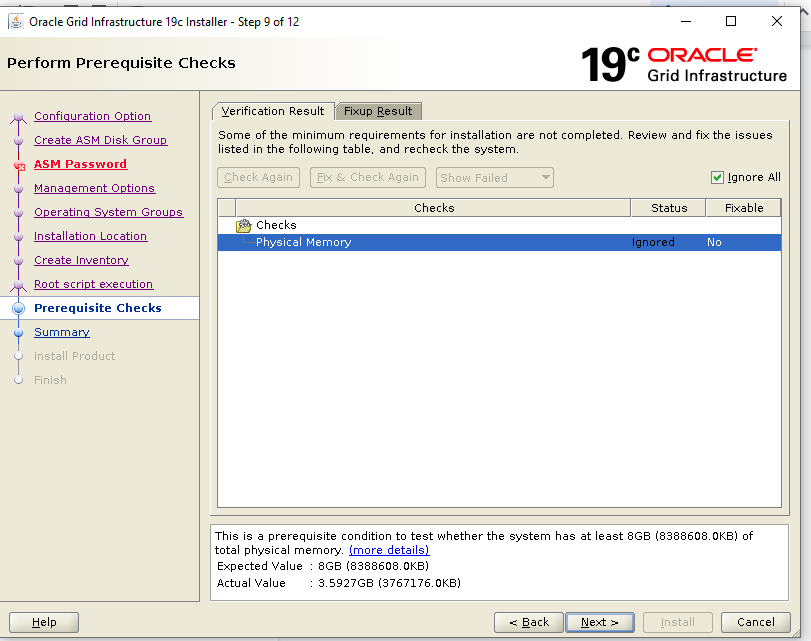Viewport: 811px width, 641px height.
Task: Click the Check Again button
Action: (259, 177)
